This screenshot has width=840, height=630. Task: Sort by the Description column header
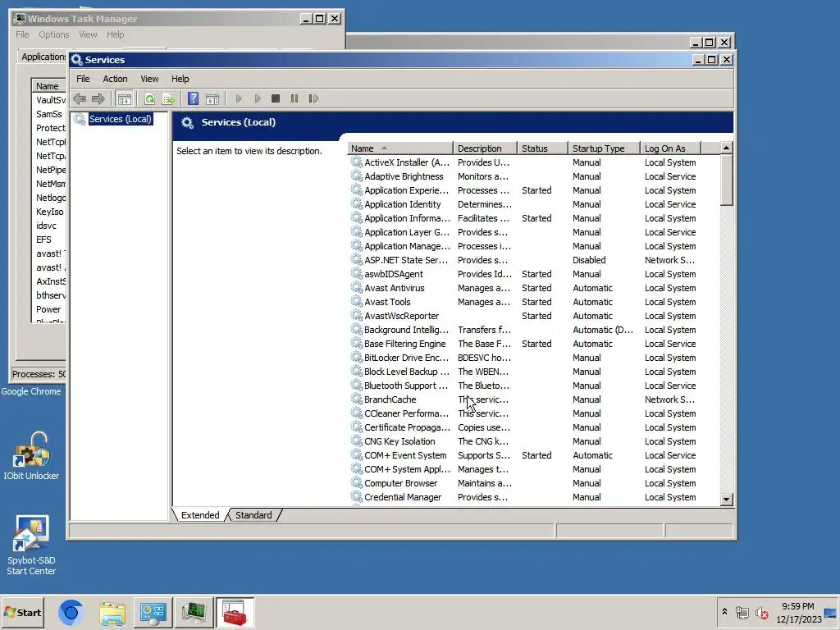click(485, 148)
